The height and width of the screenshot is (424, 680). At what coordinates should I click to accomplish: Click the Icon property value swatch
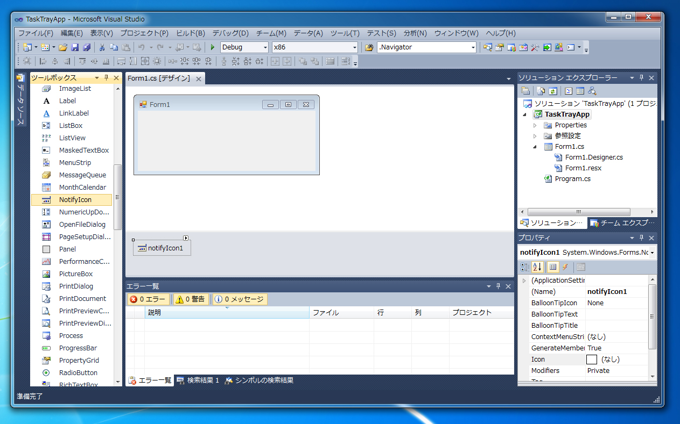pyautogui.click(x=591, y=359)
